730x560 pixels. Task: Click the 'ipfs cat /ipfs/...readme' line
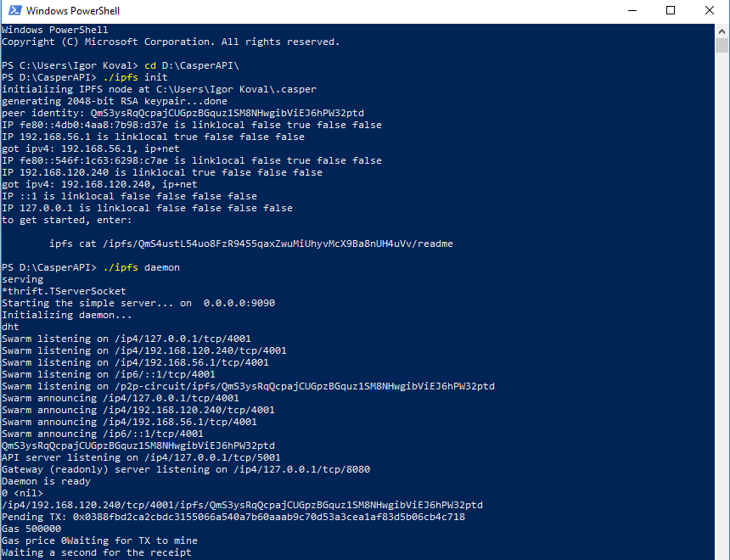(x=251, y=244)
